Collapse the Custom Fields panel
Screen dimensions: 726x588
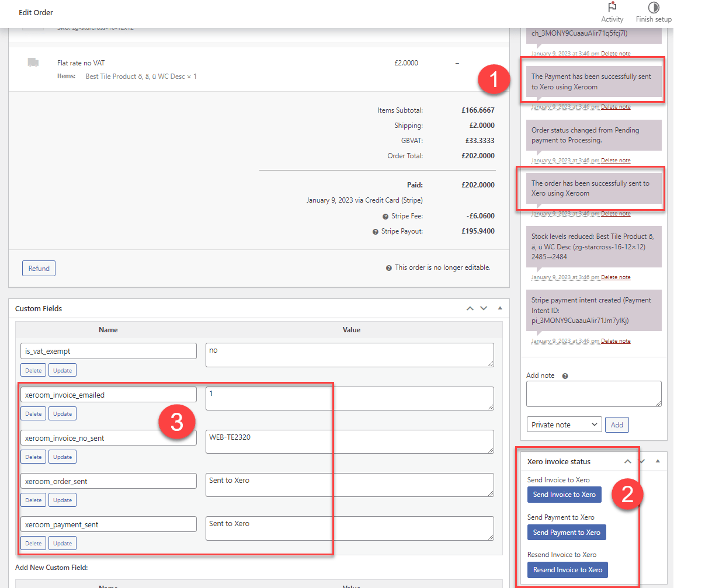click(x=500, y=308)
